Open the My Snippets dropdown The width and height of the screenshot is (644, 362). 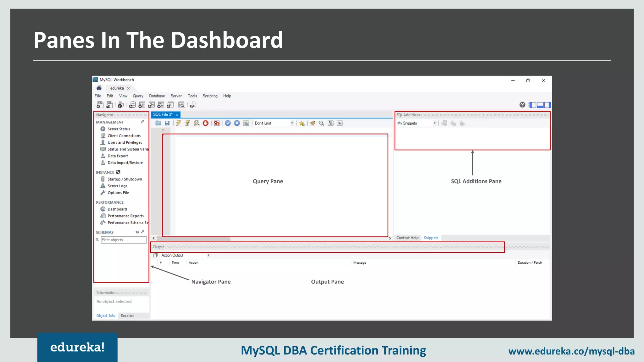[x=434, y=123]
